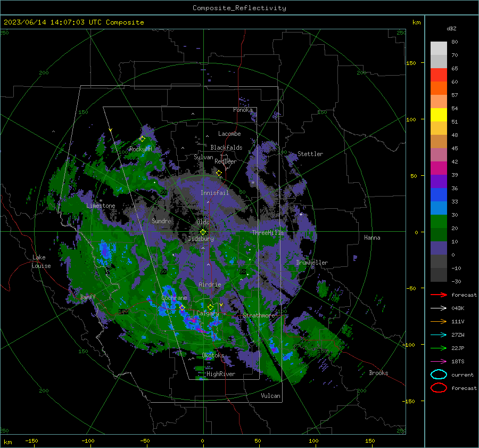Screen dimensions: 479x448
Task: Click the 2023/06/14 14:07:03 UTC timestamp
Action: (x=74, y=22)
